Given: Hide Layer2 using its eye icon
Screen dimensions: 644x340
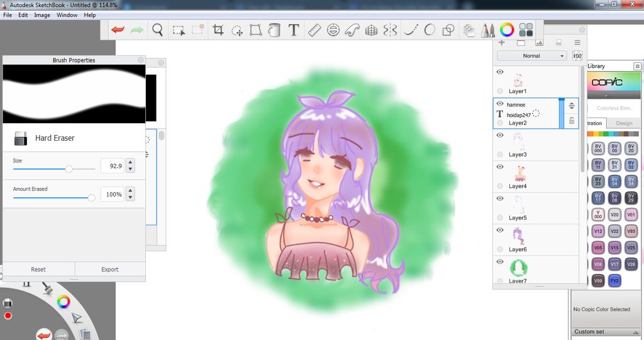Looking at the screenshot, I should pos(500,104).
